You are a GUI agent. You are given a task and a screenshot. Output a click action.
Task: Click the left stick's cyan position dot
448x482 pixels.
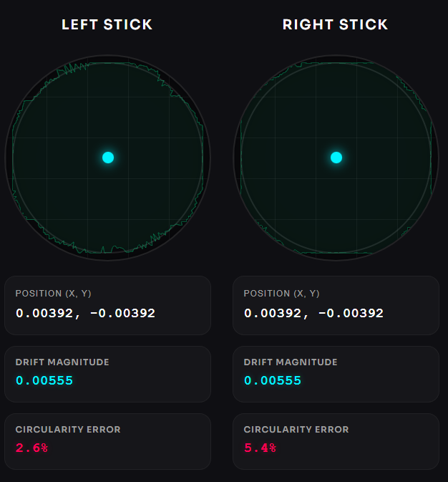[x=108, y=158]
